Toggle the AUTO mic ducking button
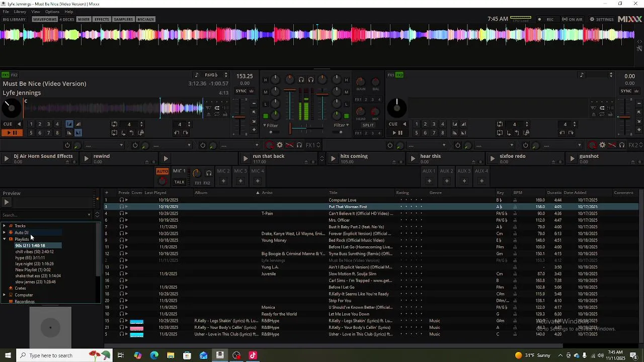The width and height of the screenshot is (644, 362). (x=162, y=171)
